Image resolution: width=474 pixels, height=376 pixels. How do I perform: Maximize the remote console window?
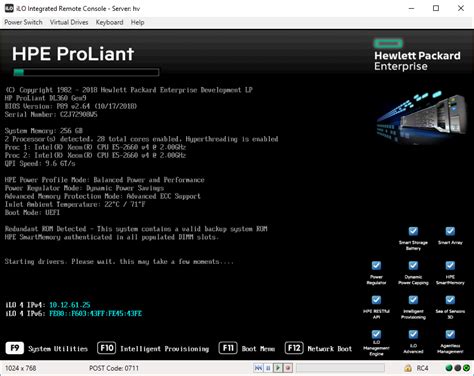(x=436, y=8)
